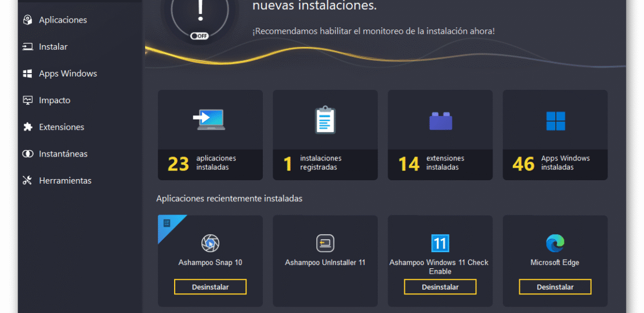Click the clipboard registered installations icon

(x=325, y=120)
